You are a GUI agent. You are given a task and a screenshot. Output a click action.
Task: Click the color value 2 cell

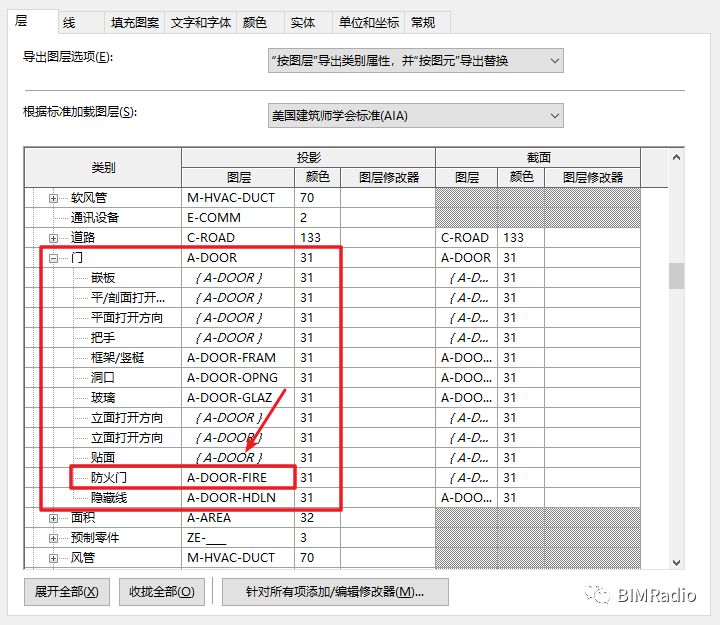[317, 218]
